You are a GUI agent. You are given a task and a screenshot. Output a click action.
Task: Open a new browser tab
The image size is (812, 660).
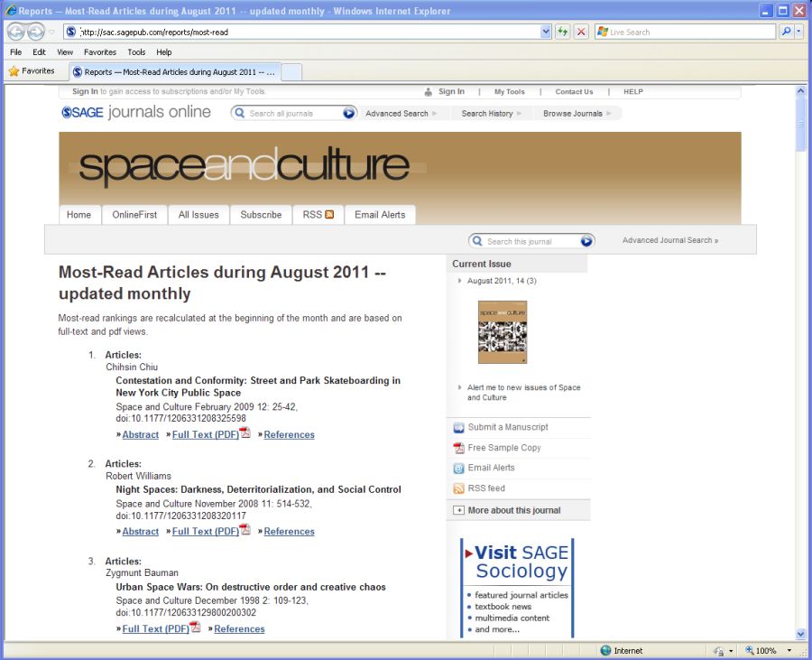tap(291, 72)
